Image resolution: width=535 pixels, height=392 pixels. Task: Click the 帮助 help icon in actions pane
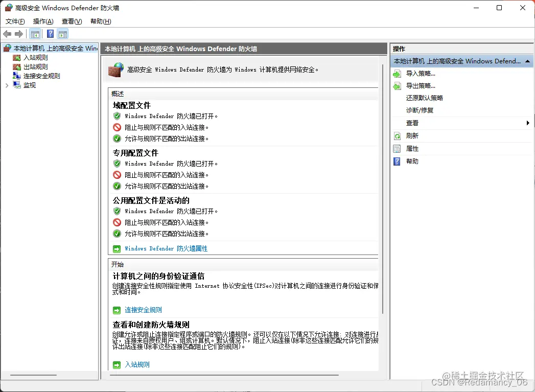[397, 162]
